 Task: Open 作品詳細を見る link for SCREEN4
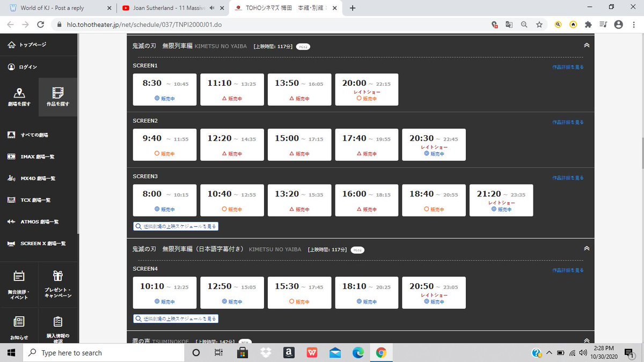568,270
